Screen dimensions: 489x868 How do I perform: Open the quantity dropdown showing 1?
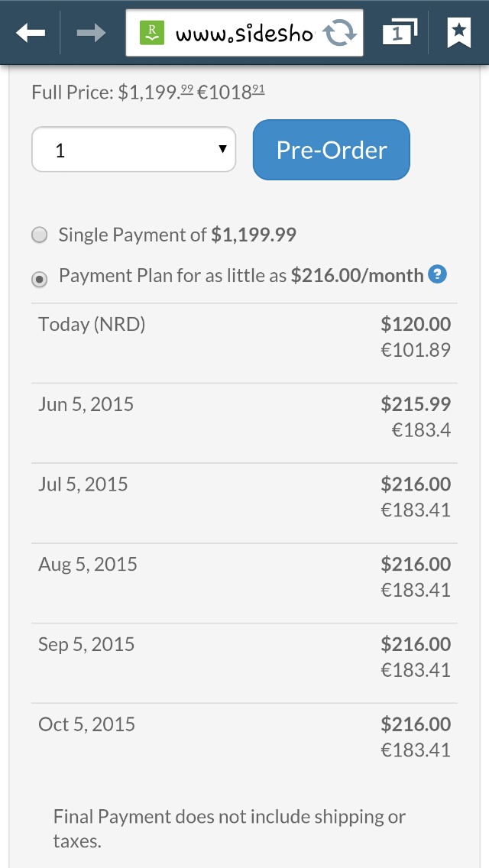(x=134, y=149)
